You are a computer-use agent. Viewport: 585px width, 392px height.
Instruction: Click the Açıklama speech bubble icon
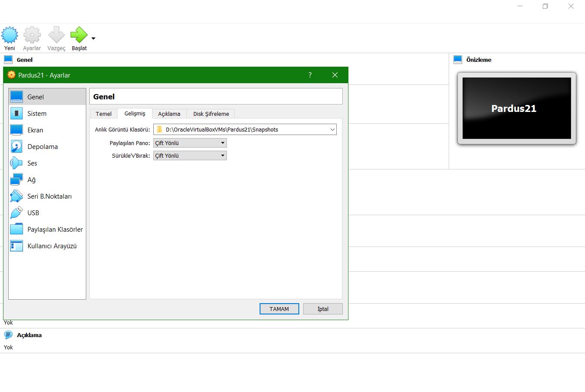(8, 335)
